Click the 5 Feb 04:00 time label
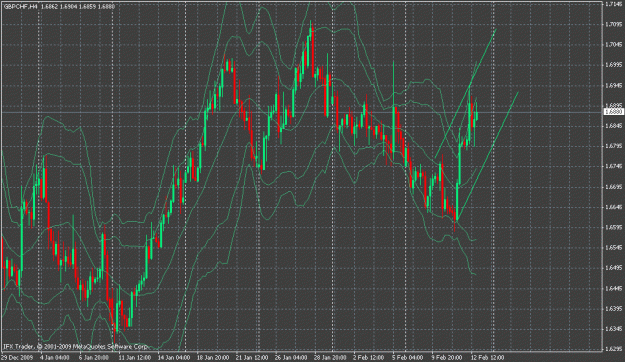The height and width of the screenshot is (362, 625). [408, 357]
